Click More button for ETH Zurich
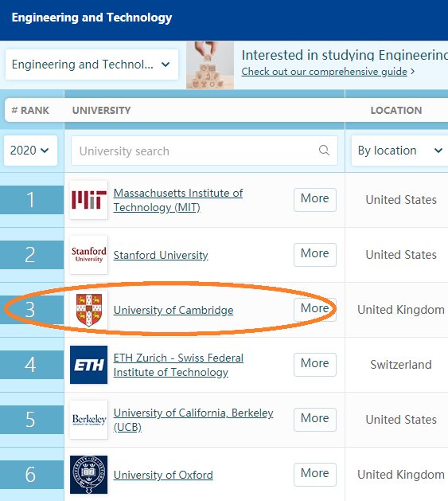Screen dimensions: 448x501 pos(315,365)
